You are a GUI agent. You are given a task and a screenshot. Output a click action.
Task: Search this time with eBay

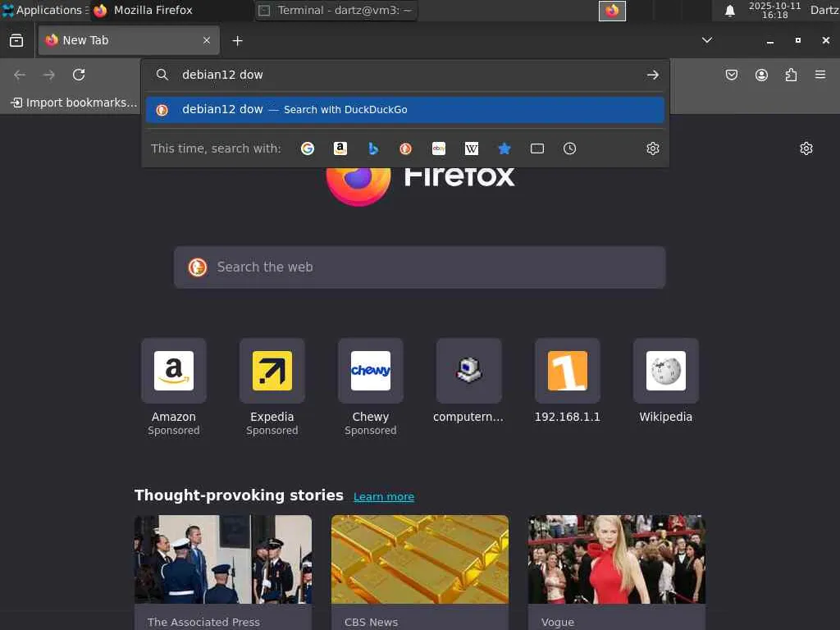[439, 148]
